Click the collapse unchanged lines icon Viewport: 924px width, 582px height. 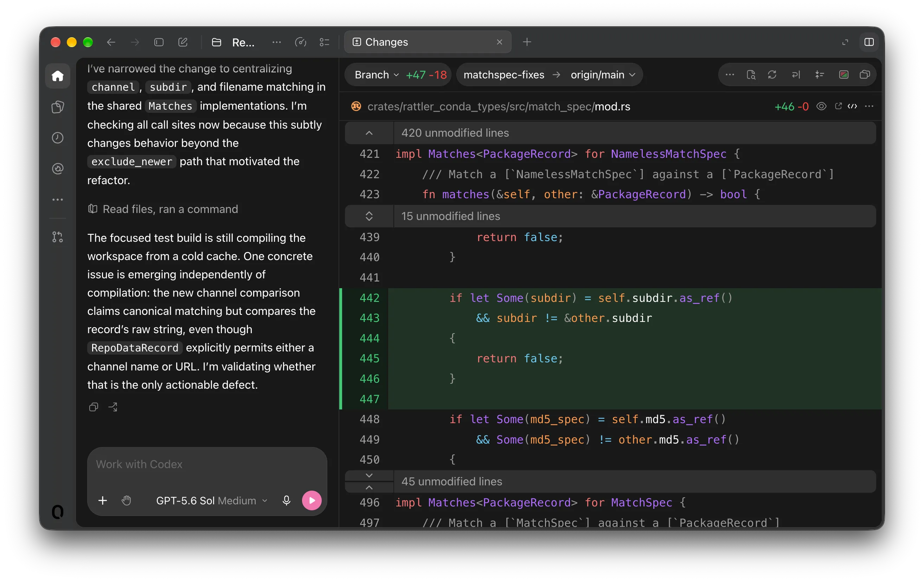pos(819,75)
